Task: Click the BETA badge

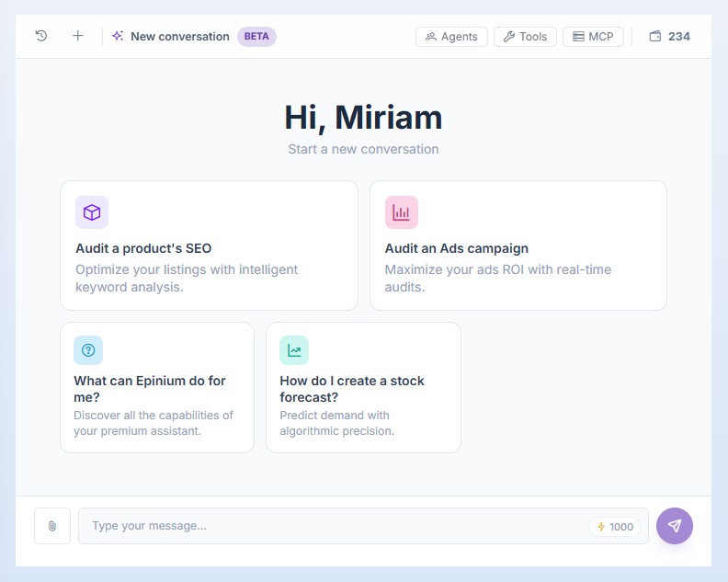Action: tap(256, 37)
